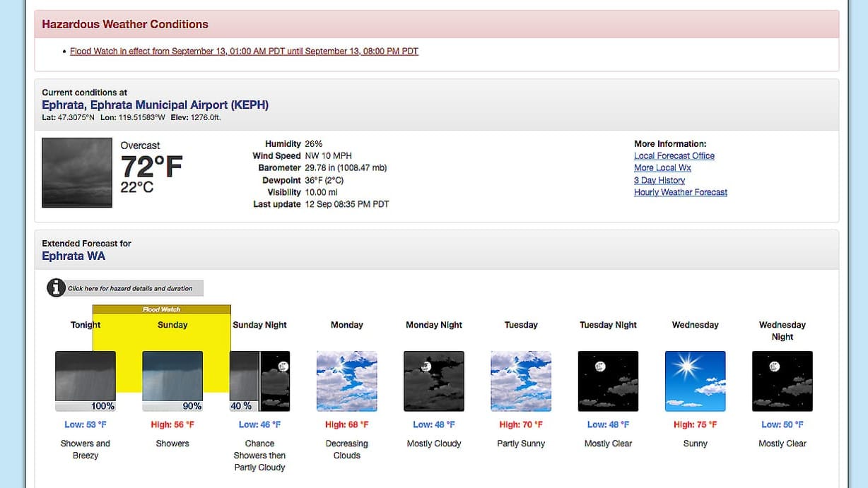
Task: Click the Monday Night period label
Action: tap(434, 326)
